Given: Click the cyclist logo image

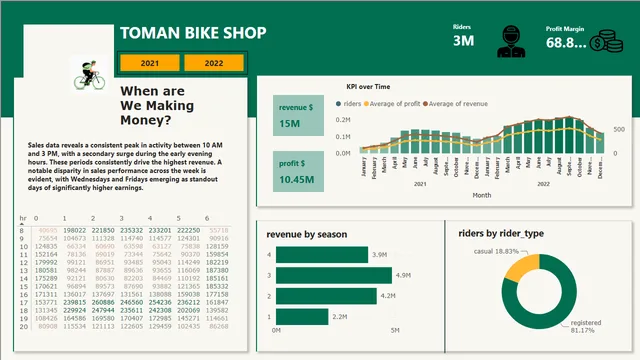Looking at the screenshot, I should [x=90, y=75].
